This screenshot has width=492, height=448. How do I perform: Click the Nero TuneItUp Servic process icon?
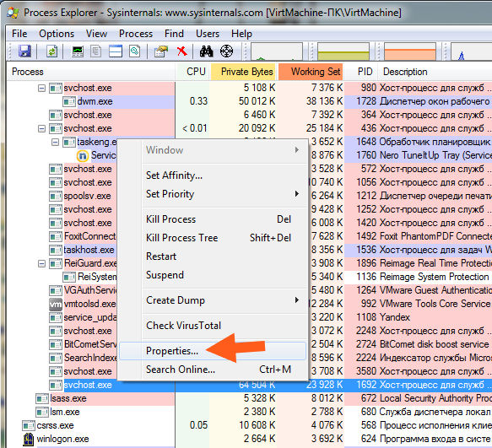click(83, 155)
